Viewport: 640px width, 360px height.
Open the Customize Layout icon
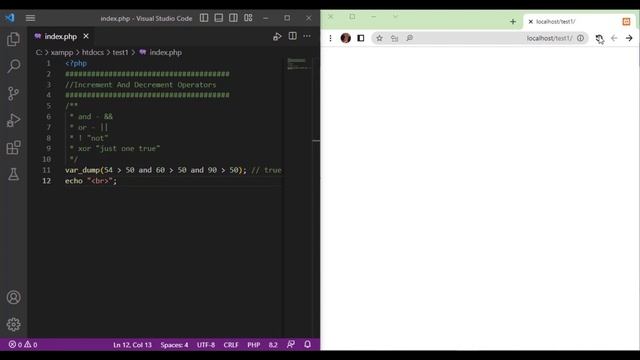pyautogui.click(x=248, y=18)
